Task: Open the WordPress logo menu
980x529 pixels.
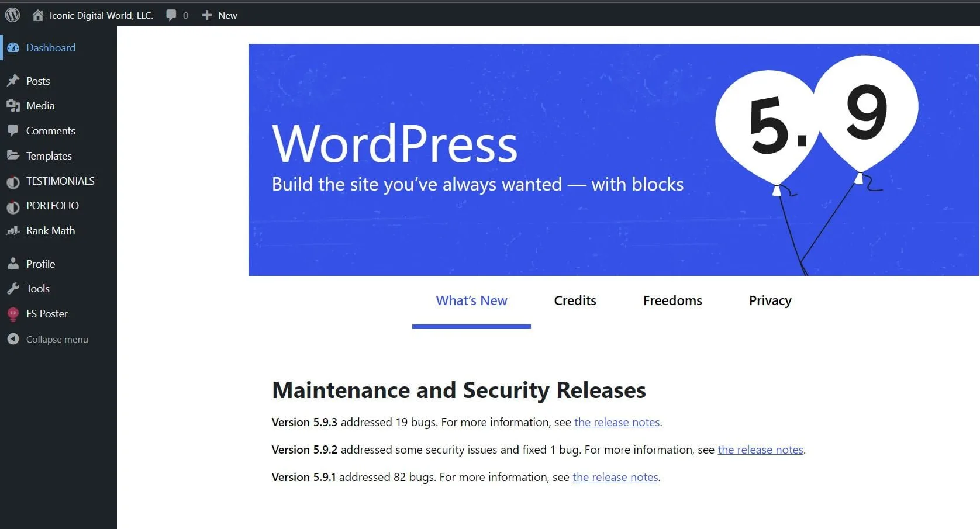Action: 12,15
